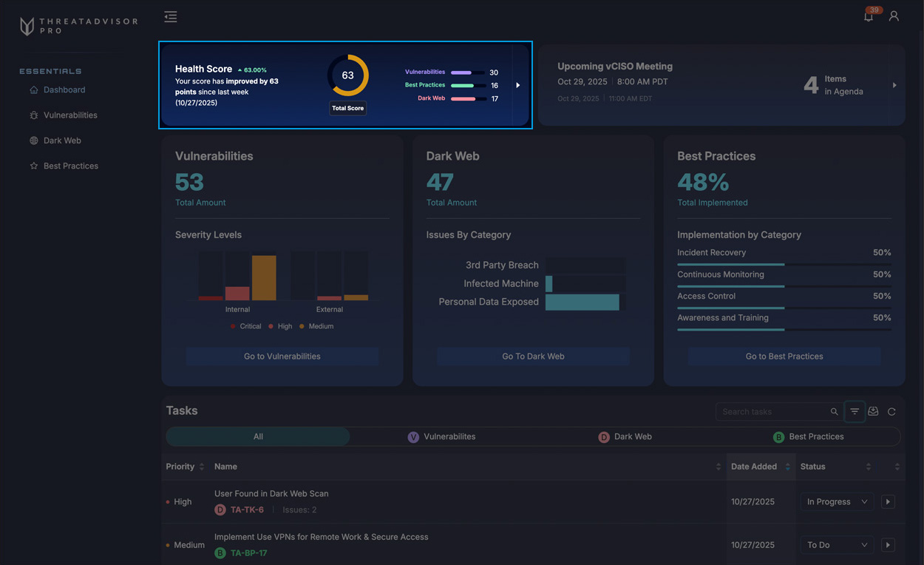Refresh the tasks list
Screen dimensions: 924x565
891,412
